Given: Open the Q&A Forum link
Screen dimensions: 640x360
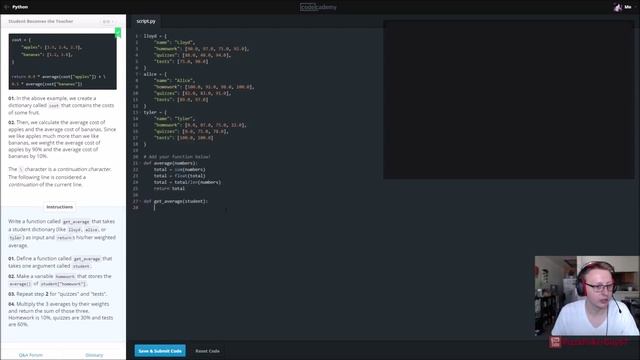Looking at the screenshot, I should [31, 355].
